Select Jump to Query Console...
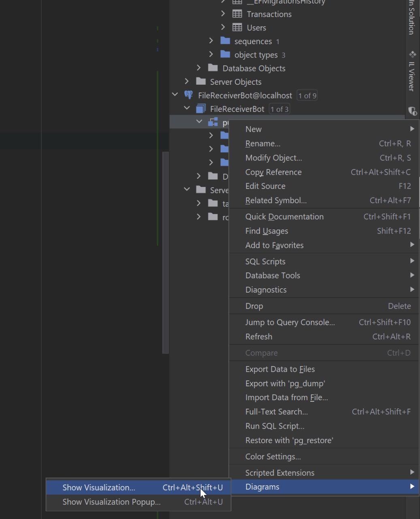The image size is (420, 519). (324, 322)
